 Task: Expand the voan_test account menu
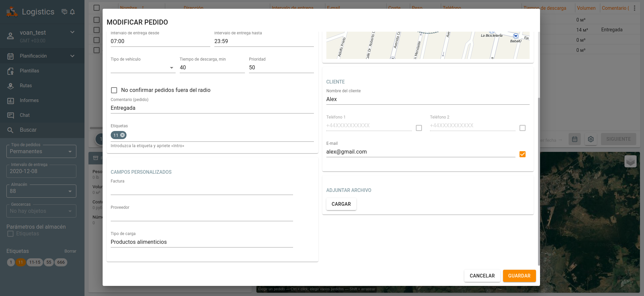click(72, 32)
